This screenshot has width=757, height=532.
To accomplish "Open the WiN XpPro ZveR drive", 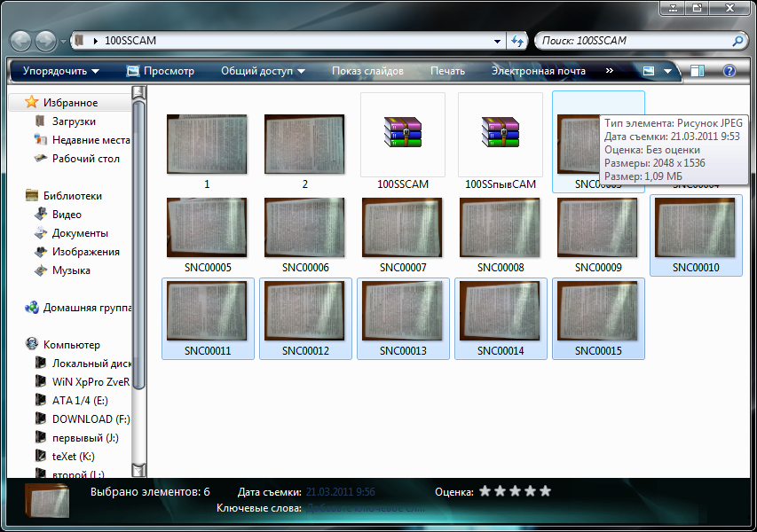I will click(91, 381).
